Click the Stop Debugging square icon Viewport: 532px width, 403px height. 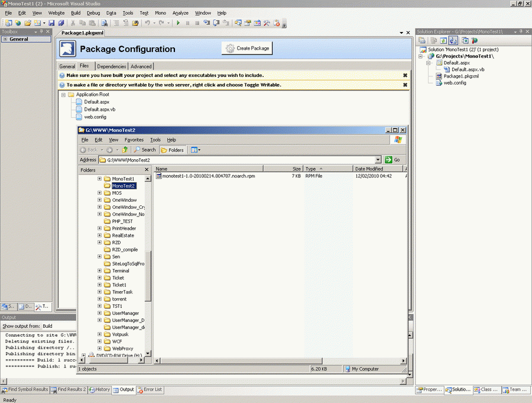[197, 22]
